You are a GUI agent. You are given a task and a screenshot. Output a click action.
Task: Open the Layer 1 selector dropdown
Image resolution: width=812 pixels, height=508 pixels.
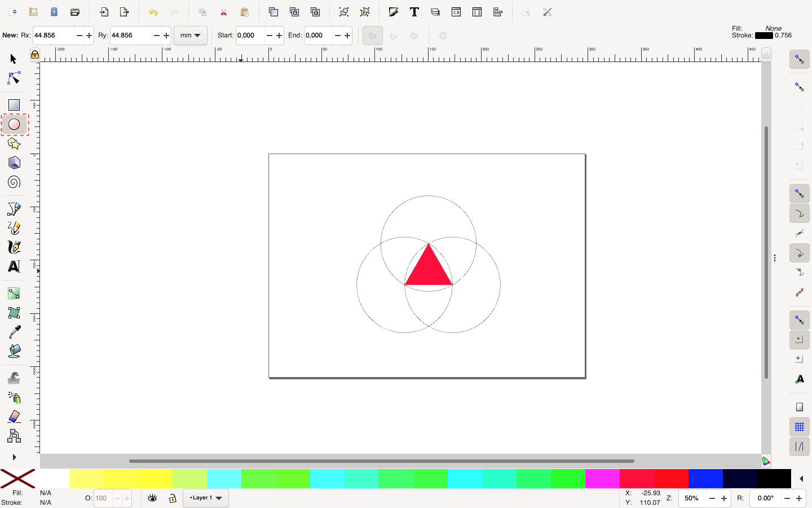[x=205, y=498]
